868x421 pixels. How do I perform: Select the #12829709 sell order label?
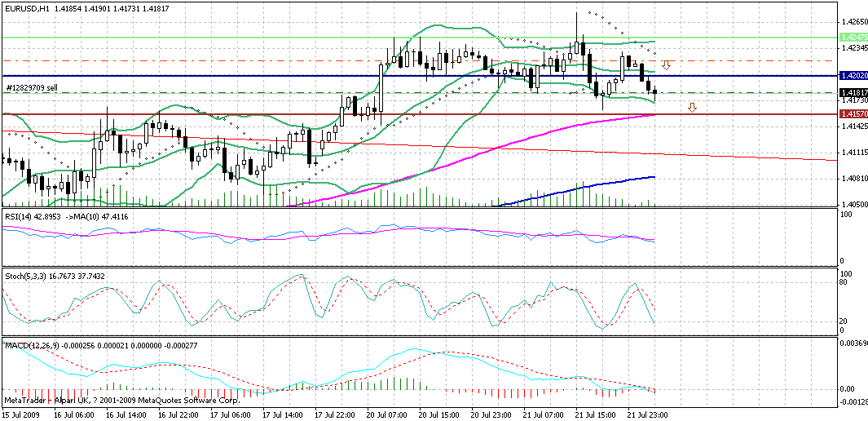tap(31, 87)
